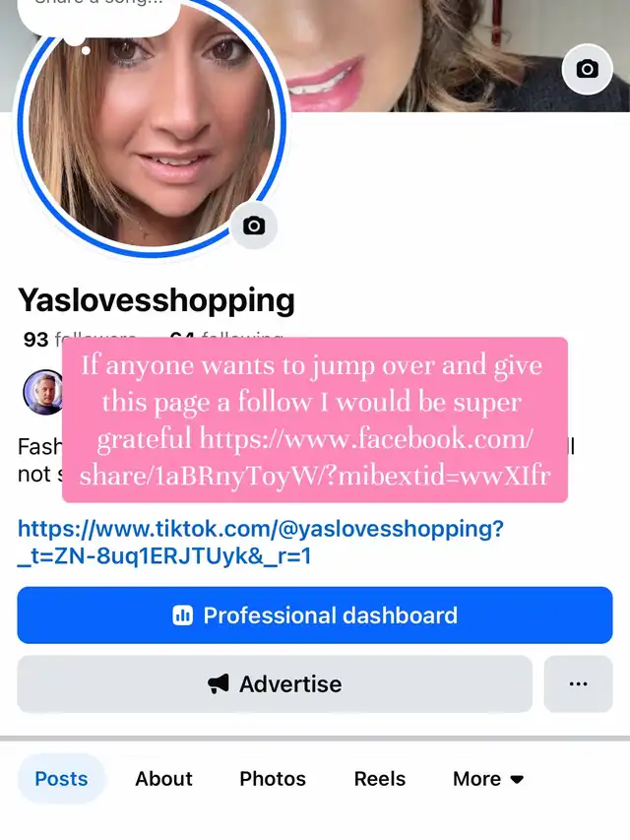Image resolution: width=630 pixels, height=840 pixels.
Task: Tap the profile picture camera icon
Action: point(254,226)
